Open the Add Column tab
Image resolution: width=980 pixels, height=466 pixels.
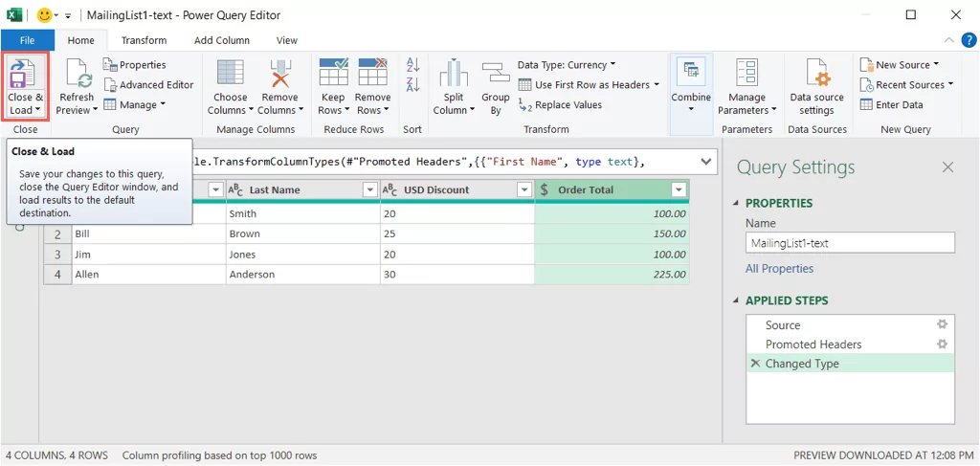222,40
